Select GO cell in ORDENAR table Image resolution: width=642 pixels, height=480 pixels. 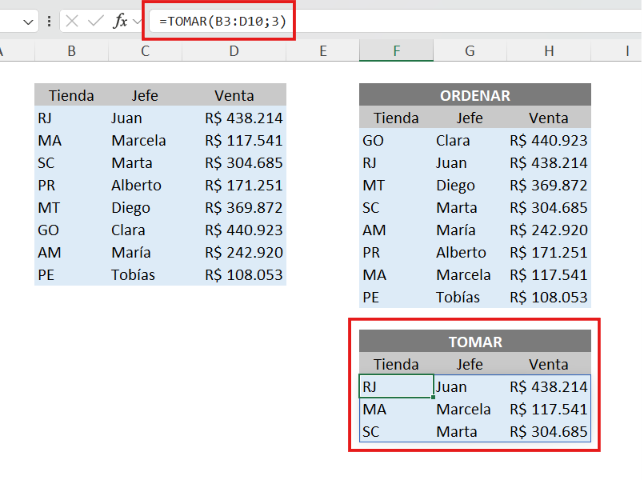tap(396, 140)
